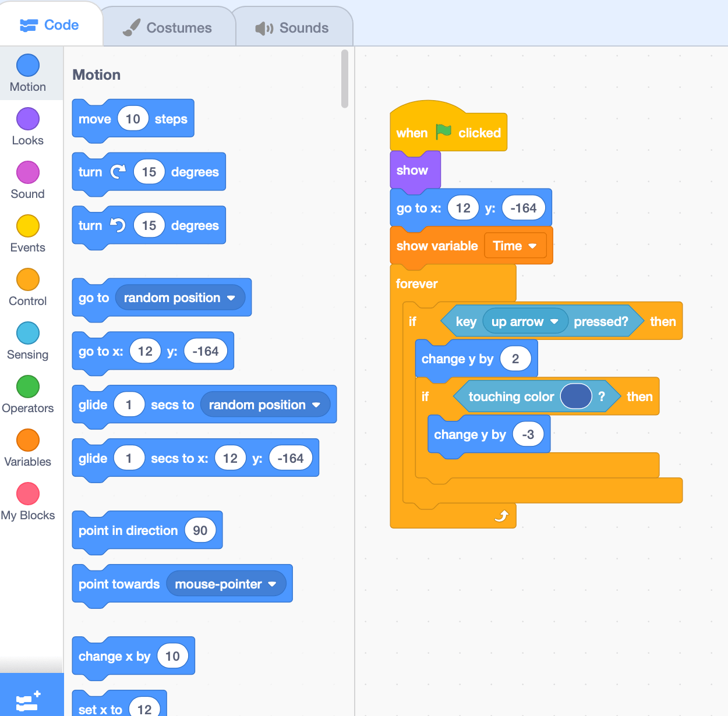Click the 'change x by' block label
The image size is (728, 716).
(x=114, y=656)
